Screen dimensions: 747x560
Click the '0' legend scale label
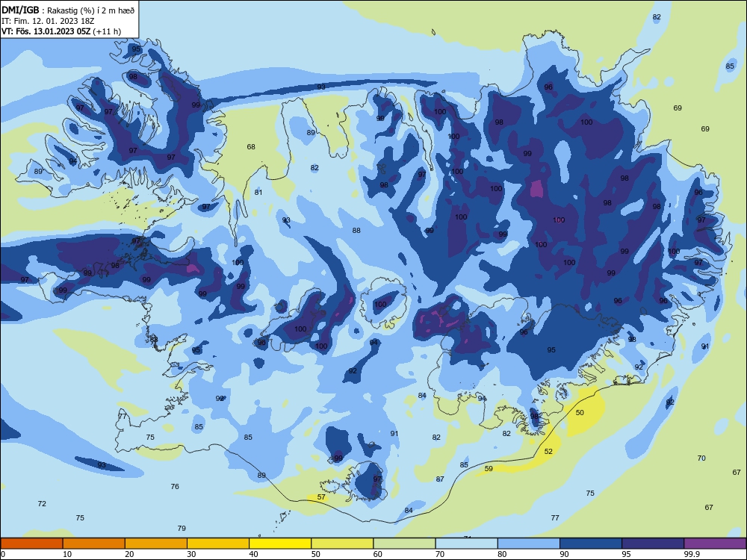2,554
